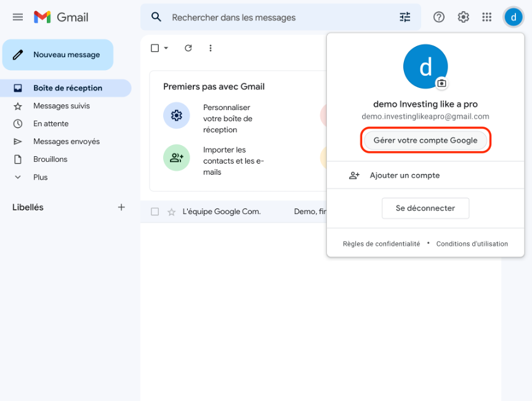Click Importer les contacts et les e-mails
The width and height of the screenshot is (532, 401).
point(233,161)
